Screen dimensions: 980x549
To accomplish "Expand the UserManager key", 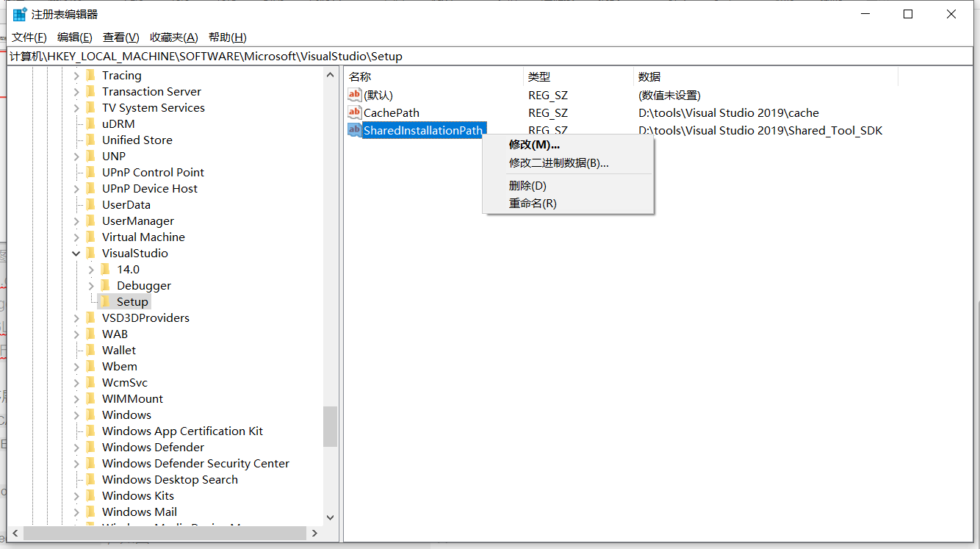I will click(x=76, y=220).
